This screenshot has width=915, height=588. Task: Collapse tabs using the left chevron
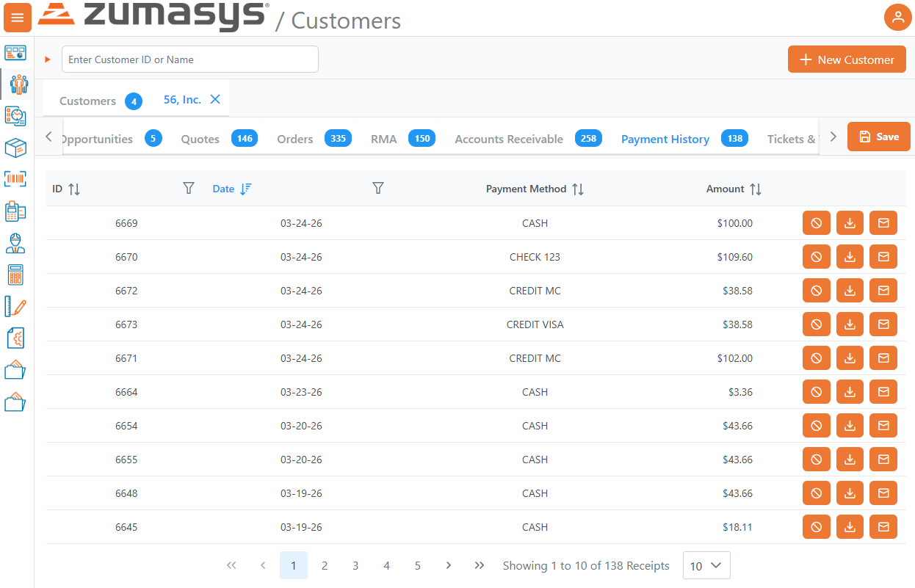click(48, 136)
